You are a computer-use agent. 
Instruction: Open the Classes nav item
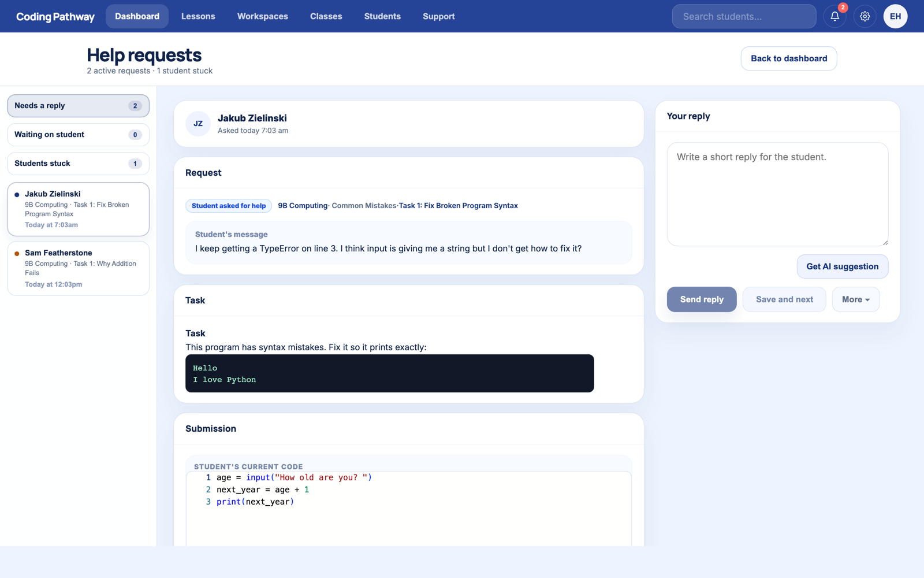click(326, 16)
